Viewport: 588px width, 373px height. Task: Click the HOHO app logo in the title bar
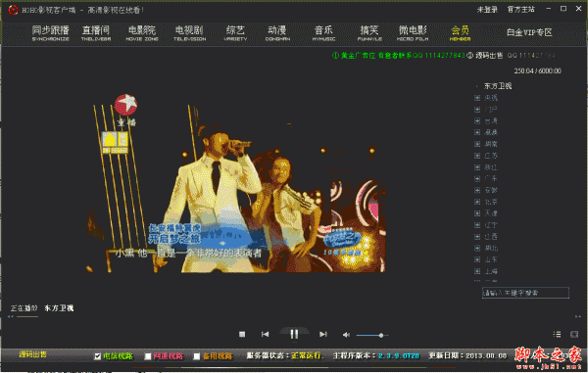click(x=13, y=10)
